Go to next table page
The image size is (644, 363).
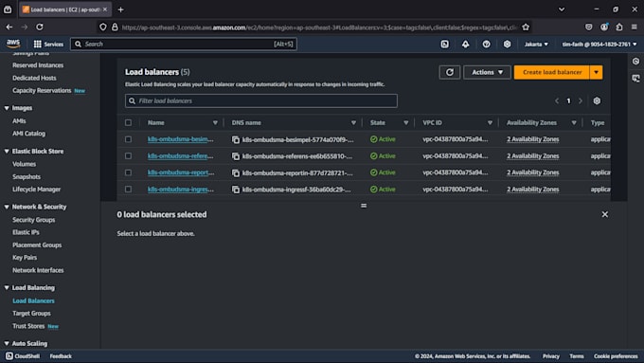tap(581, 100)
